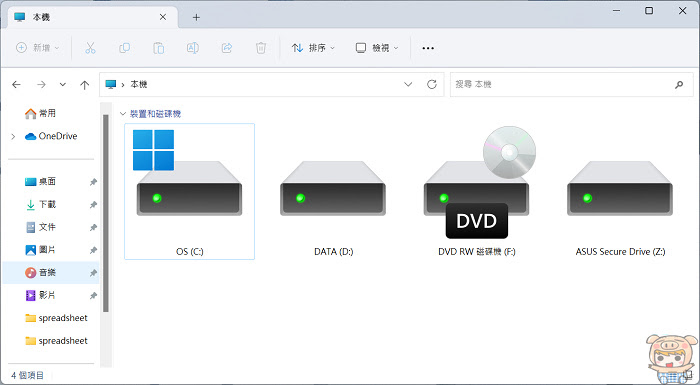Click the 4 個項目 status text

click(x=28, y=376)
